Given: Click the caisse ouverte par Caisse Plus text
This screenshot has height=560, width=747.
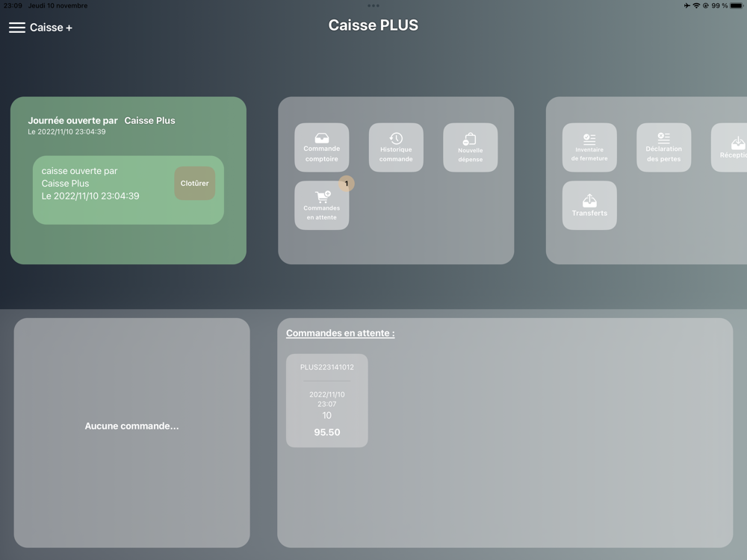Looking at the screenshot, I should [x=80, y=177].
